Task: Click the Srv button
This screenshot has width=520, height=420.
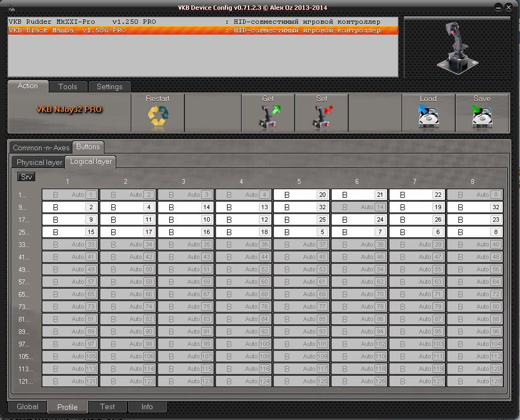Action: [x=26, y=177]
